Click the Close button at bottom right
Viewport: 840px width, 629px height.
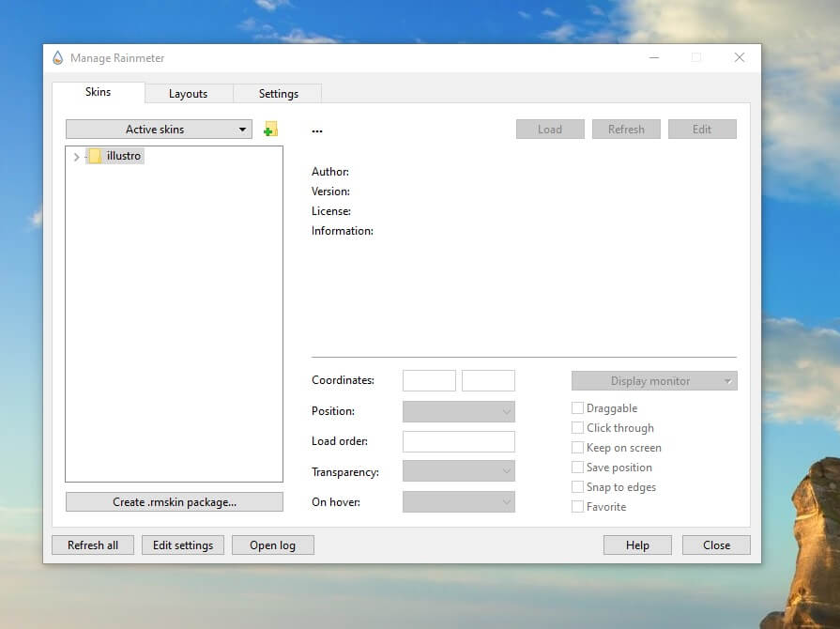point(716,545)
